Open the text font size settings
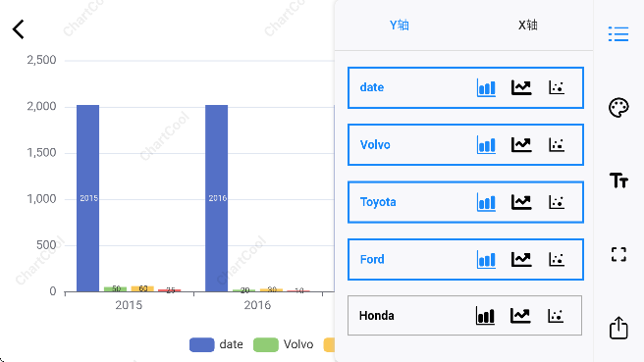Image resolution: width=644 pixels, height=362 pixels. click(x=618, y=181)
